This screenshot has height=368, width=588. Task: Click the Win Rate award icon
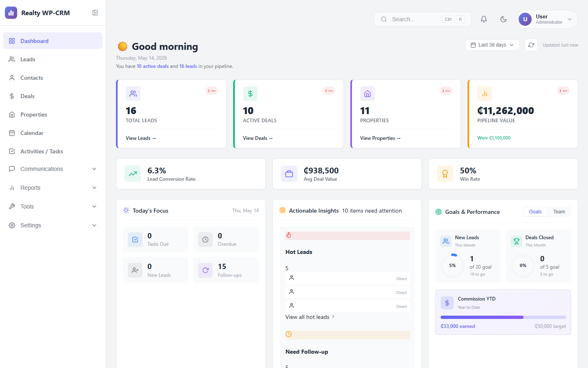pyautogui.click(x=445, y=174)
